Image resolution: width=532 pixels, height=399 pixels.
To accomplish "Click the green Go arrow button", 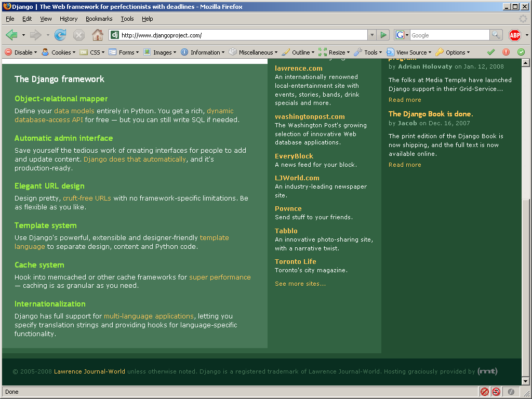I will (383, 35).
